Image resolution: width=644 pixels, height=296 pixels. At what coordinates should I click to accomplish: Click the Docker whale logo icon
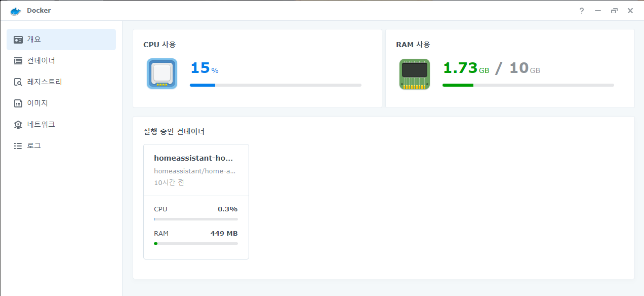click(16, 11)
